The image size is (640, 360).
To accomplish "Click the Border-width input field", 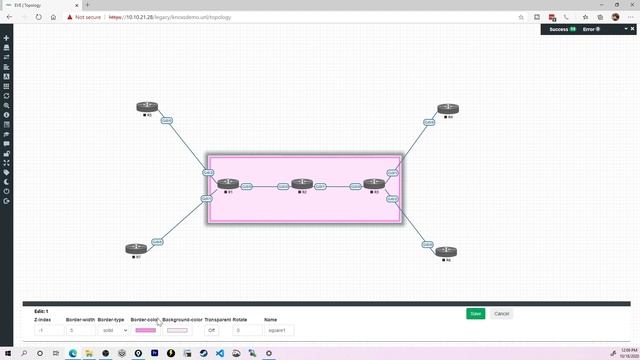I will point(80,330).
